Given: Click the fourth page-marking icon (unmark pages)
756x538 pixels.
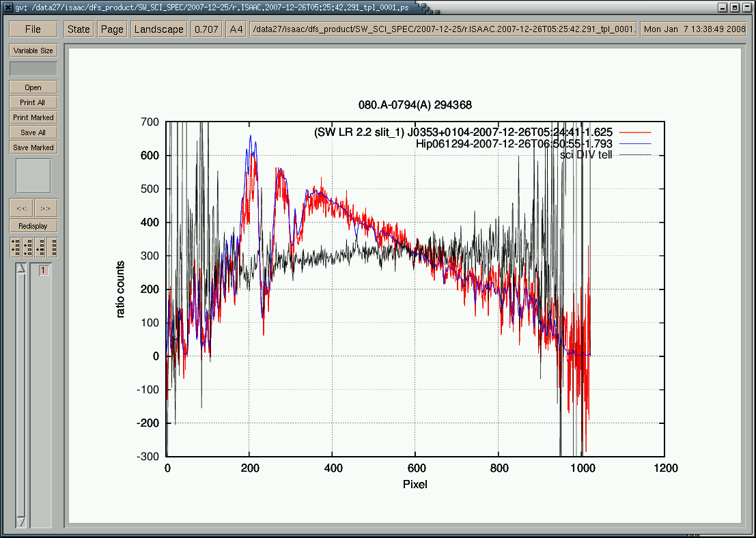Looking at the screenshot, I should 52,247.
